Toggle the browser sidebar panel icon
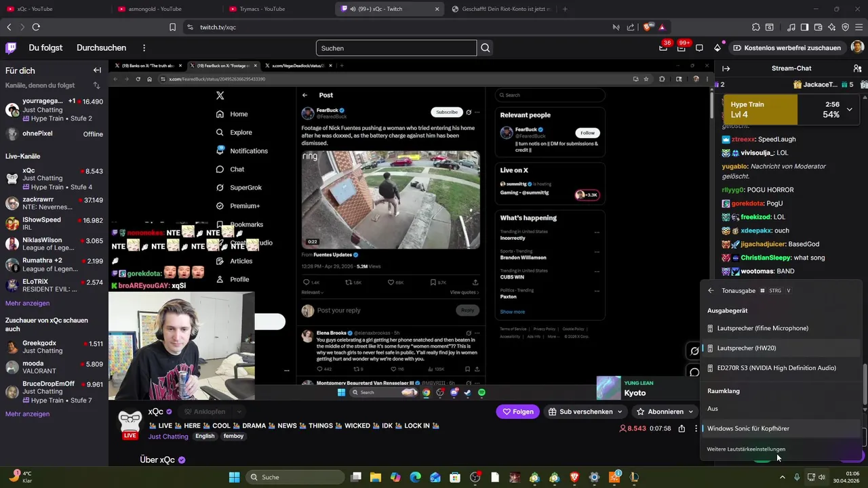Viewport: 868px width, 488px height. (x=805, y=27)
